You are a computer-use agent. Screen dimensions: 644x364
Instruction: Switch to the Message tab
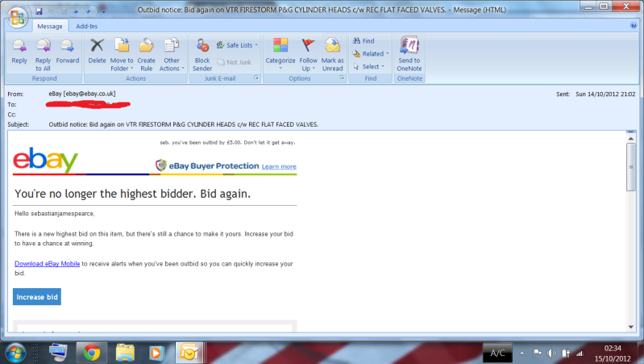[50, 26]
